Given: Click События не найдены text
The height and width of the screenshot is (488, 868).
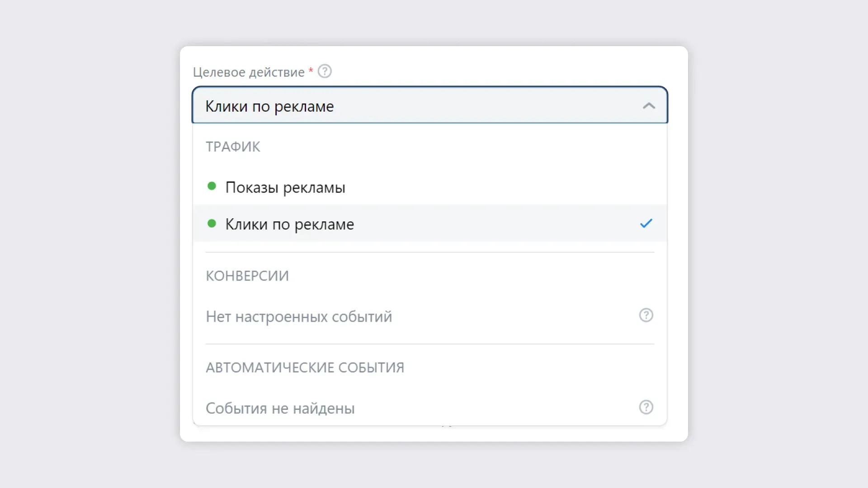Looking at the screenshot, I should coord(280,408).
